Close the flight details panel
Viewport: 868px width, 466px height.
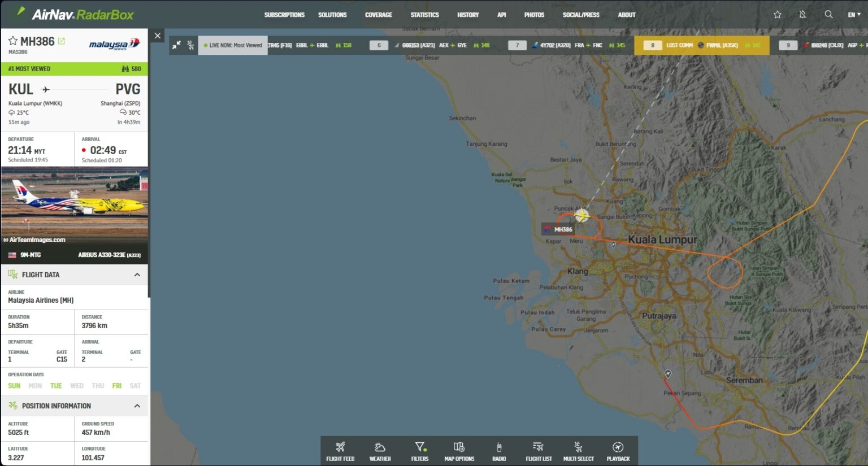pyautogui.click(x=158, y=36)
